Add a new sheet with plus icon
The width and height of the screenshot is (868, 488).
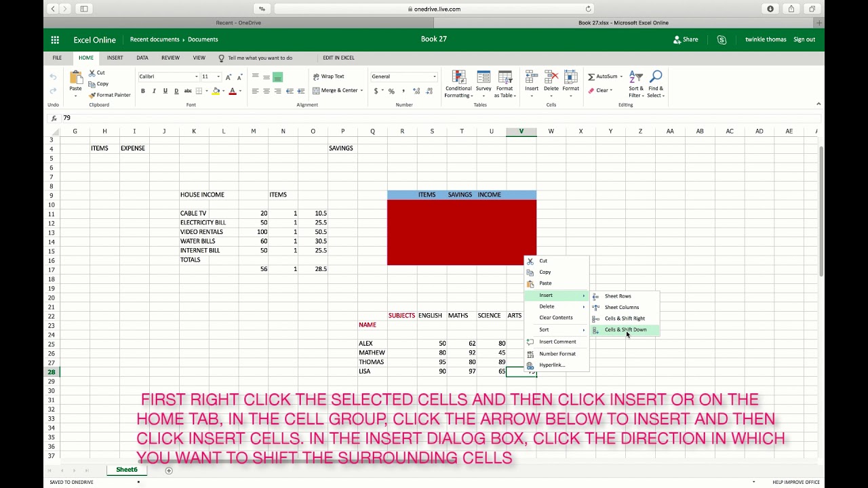tap(169, 470)
